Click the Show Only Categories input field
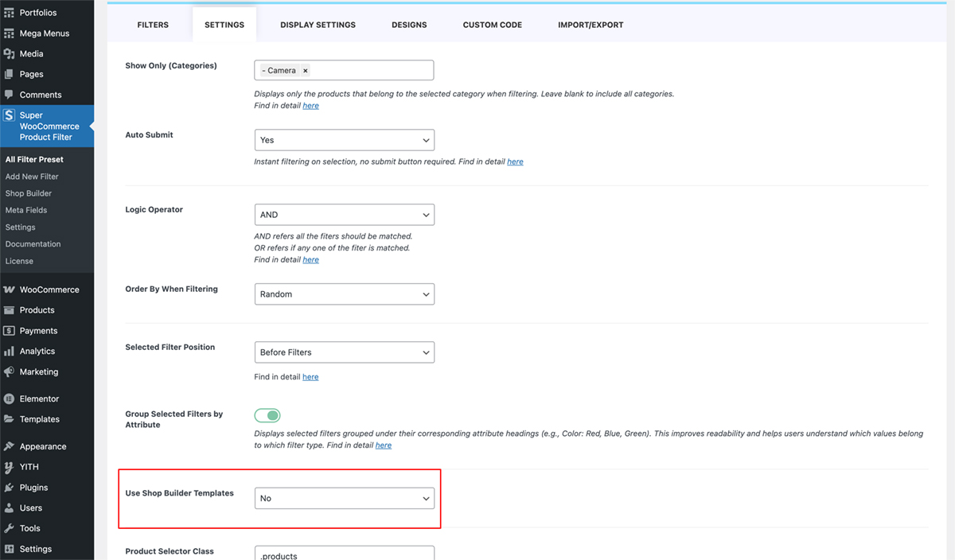Image resolution: width=955 pixels, height=560 pixels. (x=345, y=70)
